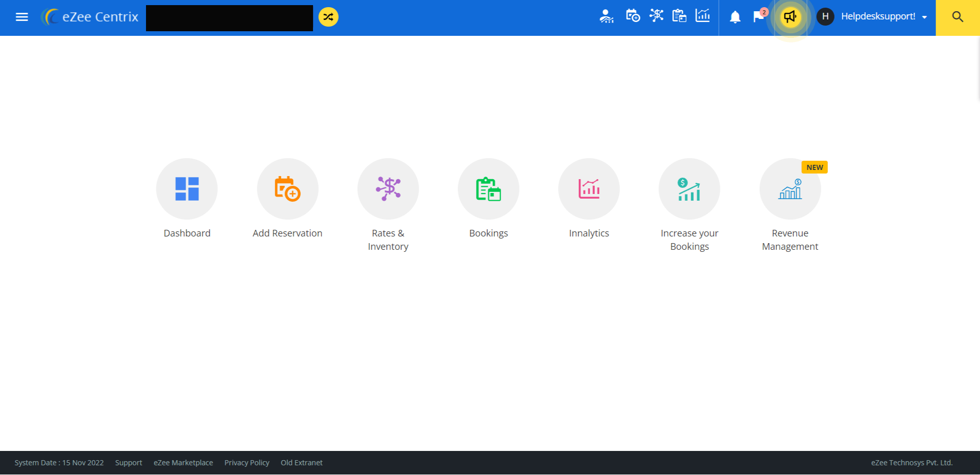Click the Rates & Inventory label
Viewport: 980px width, 475px height.
(388, 240)
